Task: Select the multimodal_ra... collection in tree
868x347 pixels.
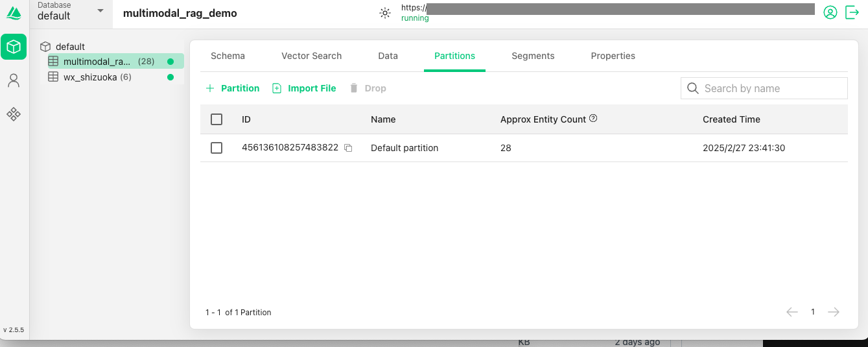Action: click(x=115, y=62)
